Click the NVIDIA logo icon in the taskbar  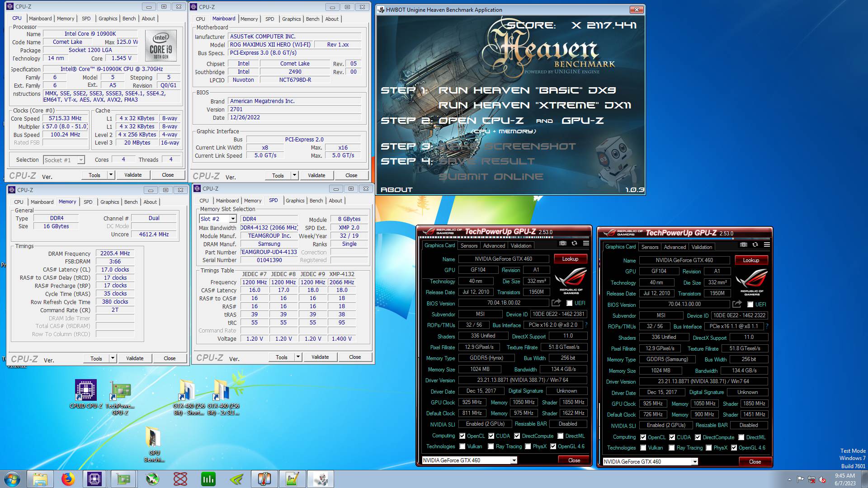[x=236, y=479]
